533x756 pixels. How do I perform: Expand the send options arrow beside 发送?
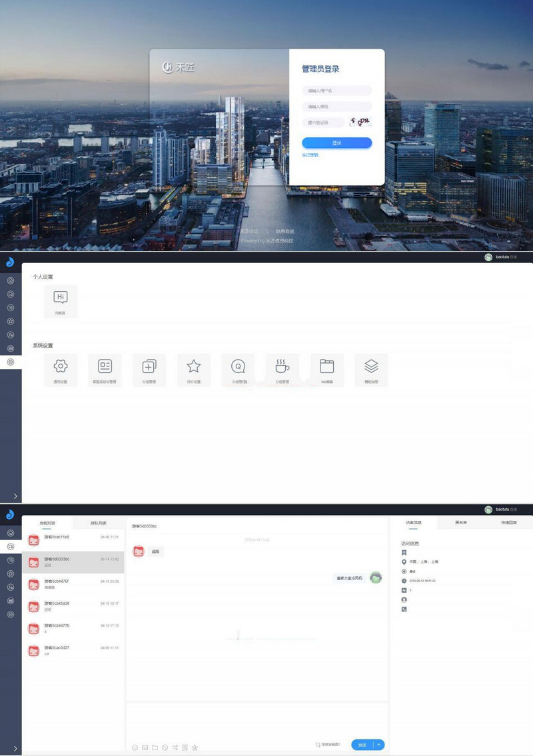click(379, 745)
